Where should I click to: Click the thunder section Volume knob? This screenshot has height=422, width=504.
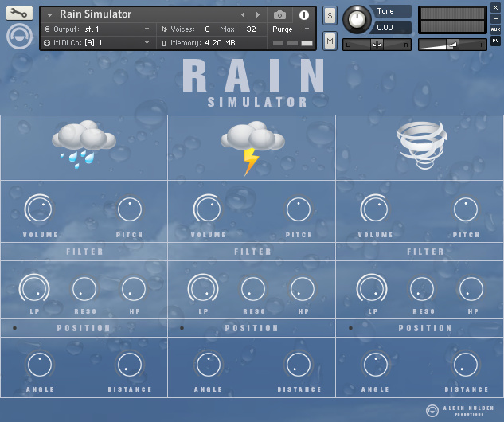[x=209, y=209]
